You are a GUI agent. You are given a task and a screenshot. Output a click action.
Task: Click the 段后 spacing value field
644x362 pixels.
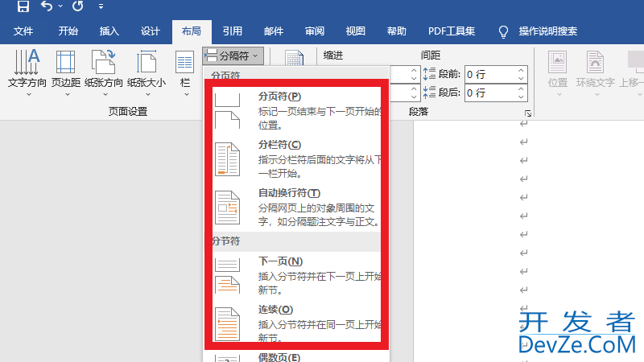pos(490,93)
